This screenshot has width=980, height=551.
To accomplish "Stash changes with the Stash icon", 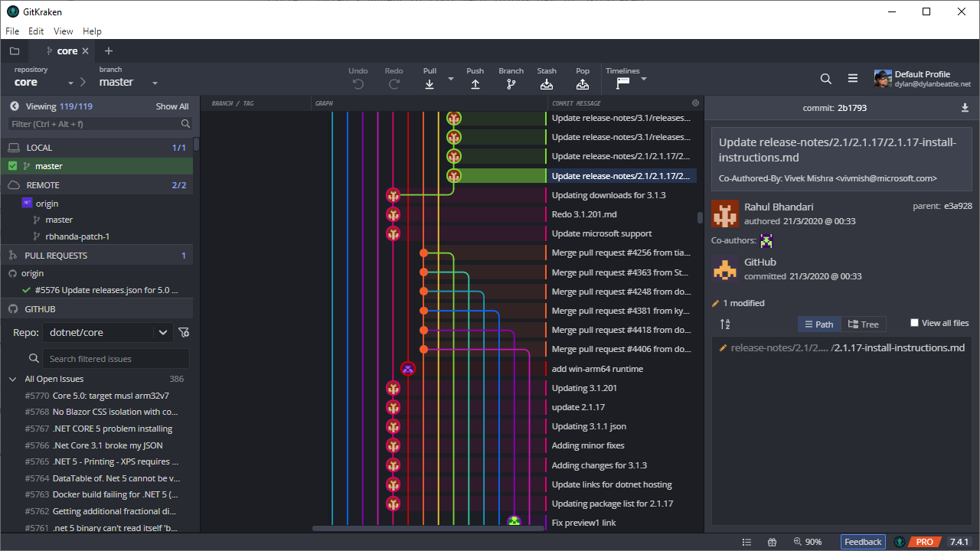I will [x=547, y=84].
